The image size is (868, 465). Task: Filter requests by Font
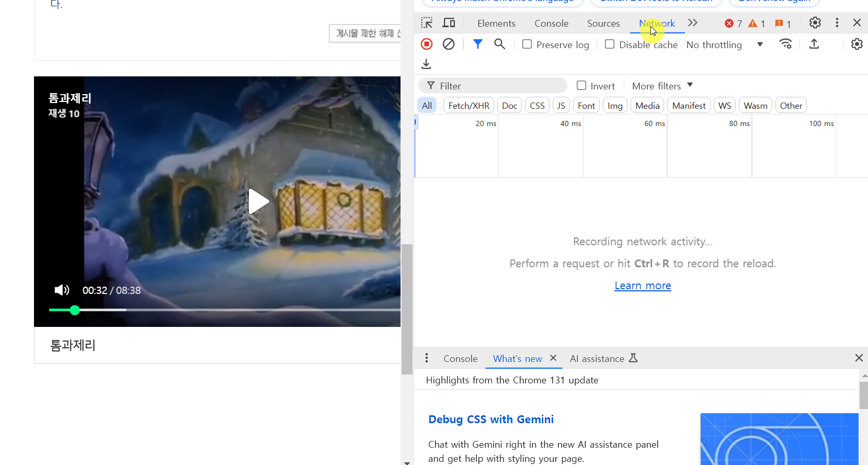click(586, 106)
